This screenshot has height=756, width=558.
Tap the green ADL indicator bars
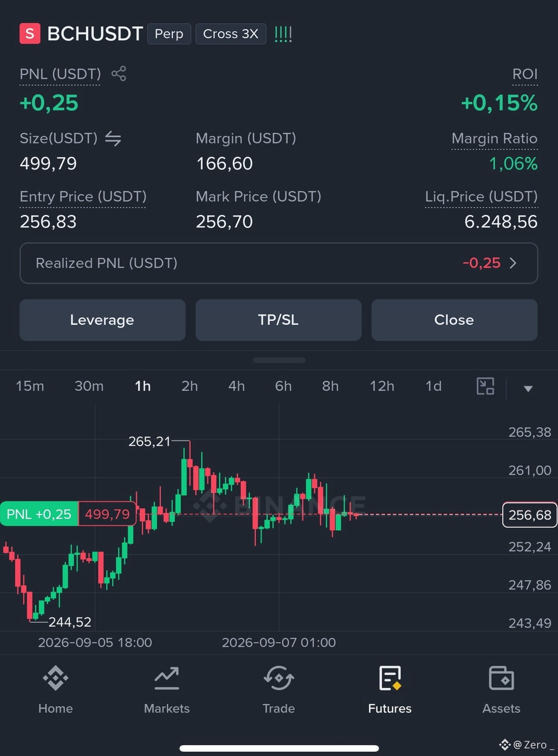coord(283,34)
